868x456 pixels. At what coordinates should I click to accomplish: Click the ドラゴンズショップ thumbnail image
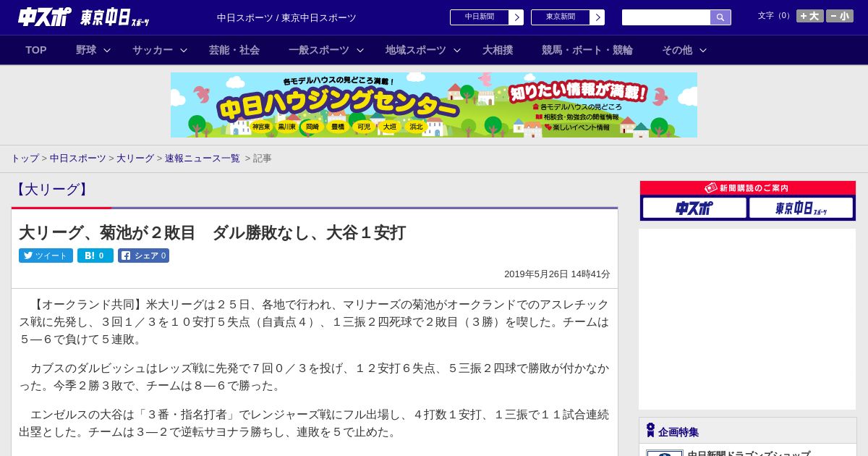coord(665,453)
